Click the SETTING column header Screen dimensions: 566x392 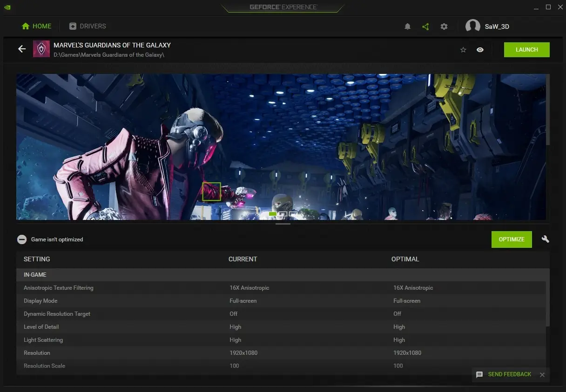coord(37,259)
